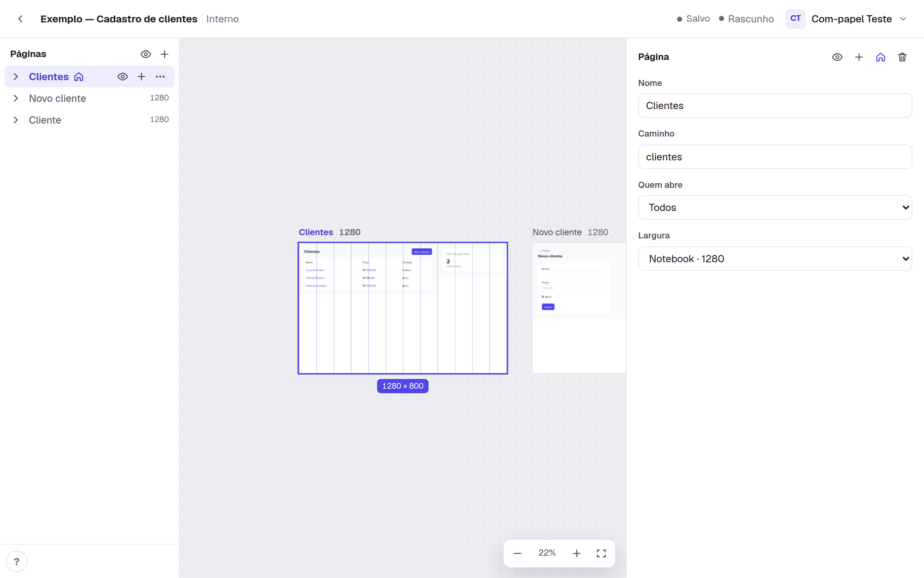Viewport: 924px width, 578px height.
Task: Select the Novo cliente frame on canvas
Action: coord(579,308)
